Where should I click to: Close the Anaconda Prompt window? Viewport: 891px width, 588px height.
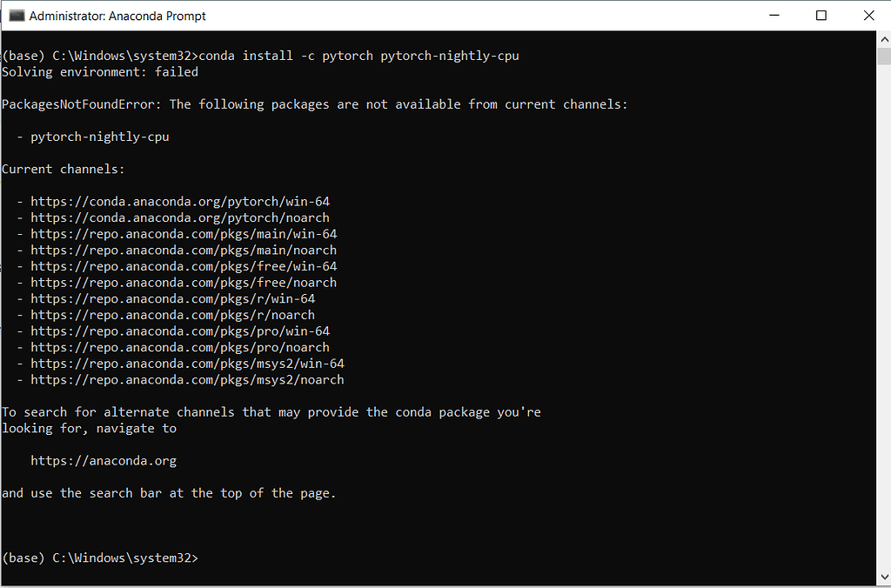(x=868, y=16)
